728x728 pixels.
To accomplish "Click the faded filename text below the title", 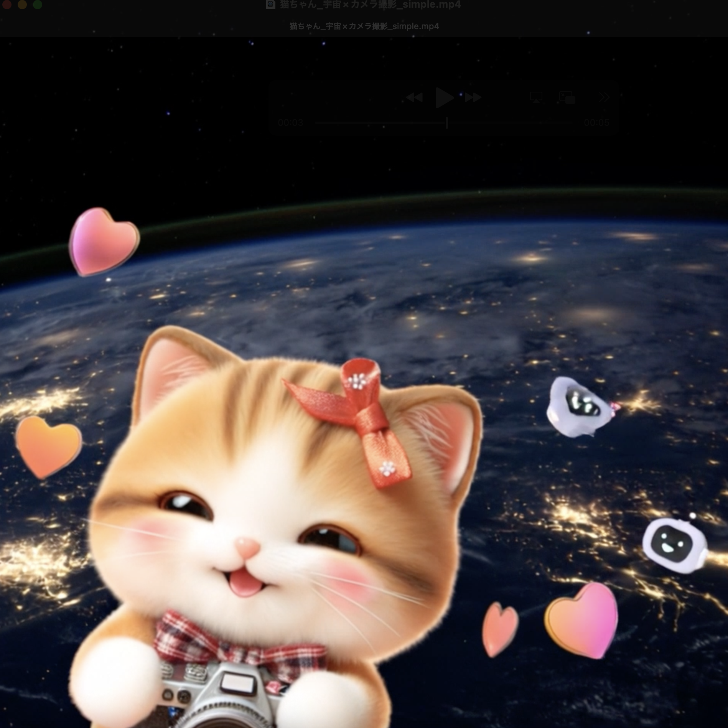I will 364,26.
